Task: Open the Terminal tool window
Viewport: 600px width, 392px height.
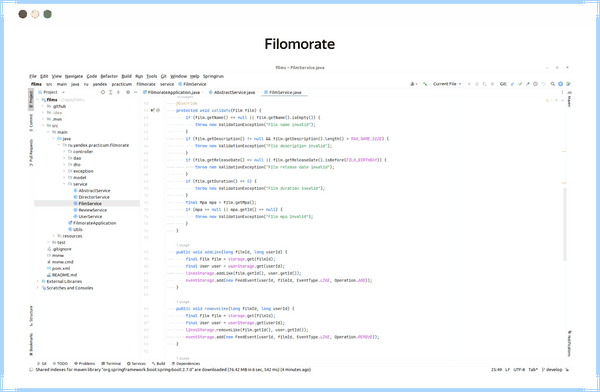Action: (111, 363)
